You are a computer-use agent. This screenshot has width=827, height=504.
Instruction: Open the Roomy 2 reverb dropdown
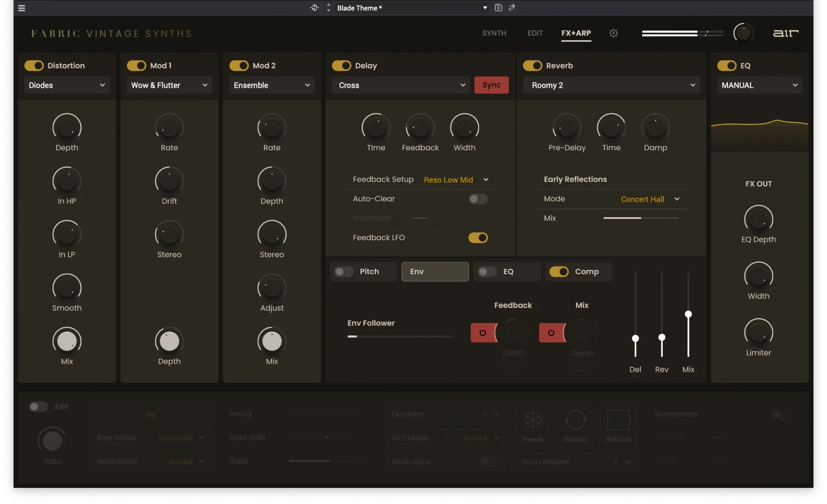(611, 85)
